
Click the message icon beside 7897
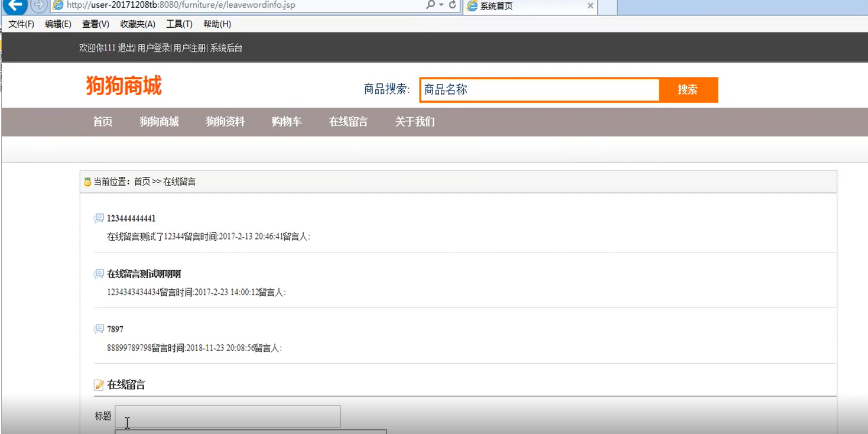[99, 329]
